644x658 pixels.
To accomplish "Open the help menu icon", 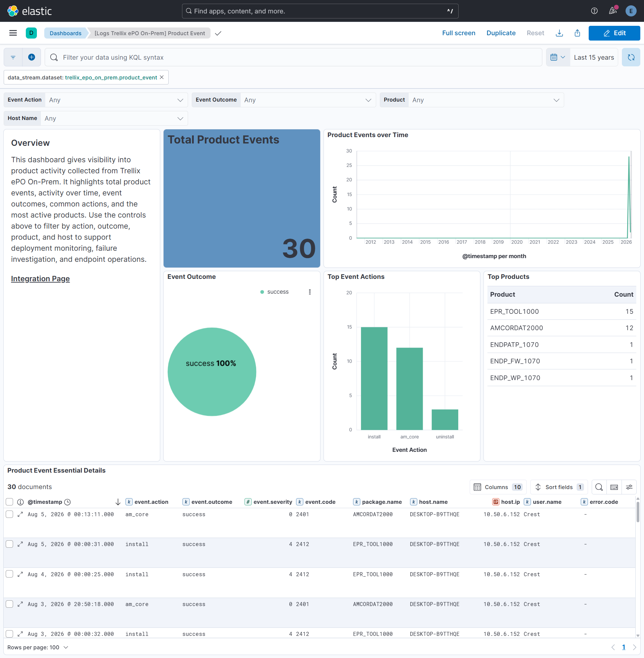I will click(594, 11).
